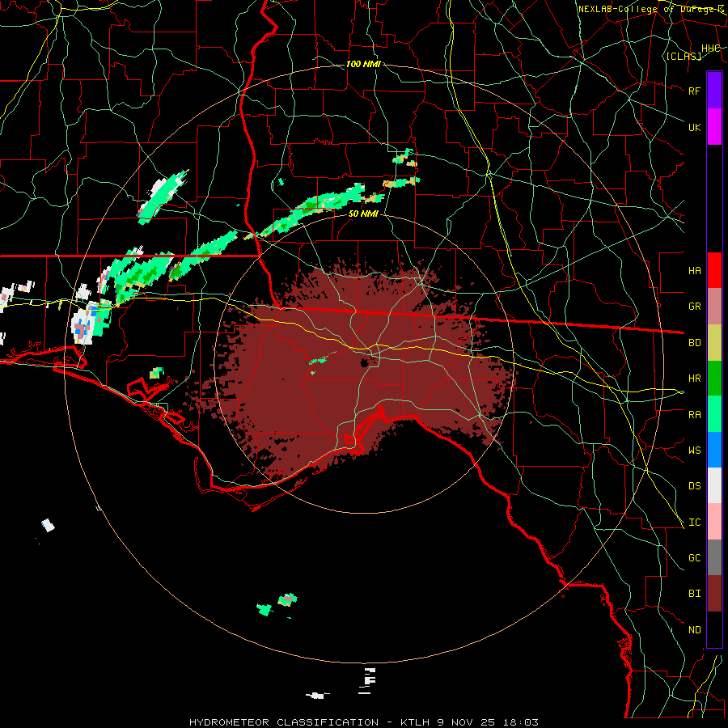Image resolution: width=728 pixels, height=728 pixels.
Task: Click the 'RF' legend label
Action: (694, 91)
